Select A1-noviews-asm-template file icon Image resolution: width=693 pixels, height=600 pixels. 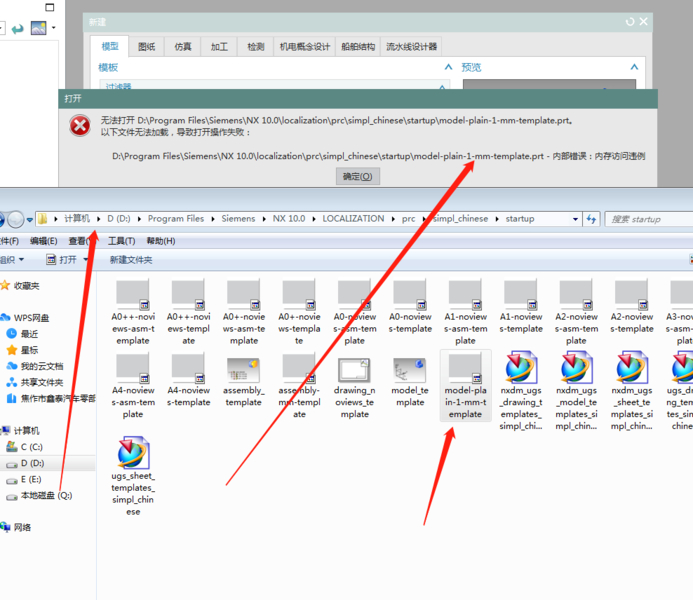(465, 295)
